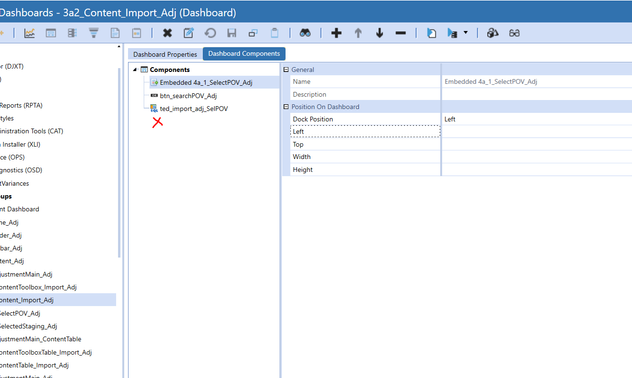Click the Width property value field
This screenshot has height=378, width=632.
point(537,157)
